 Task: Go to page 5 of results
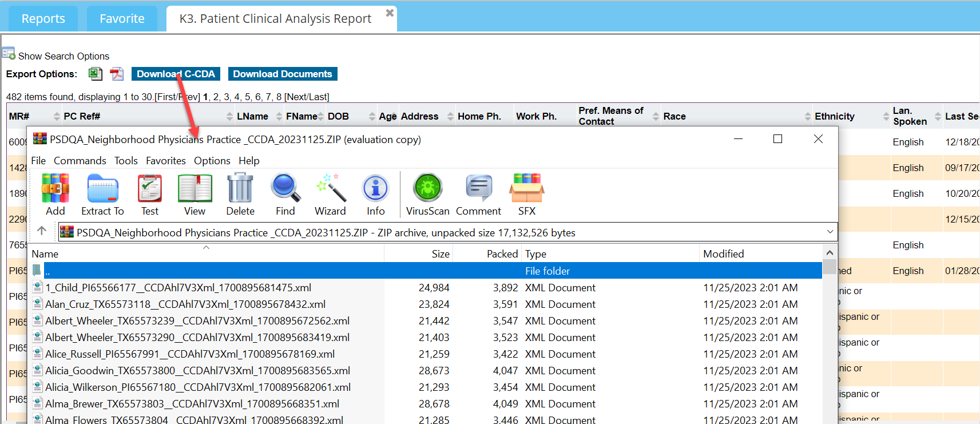[x=248, y=97]
